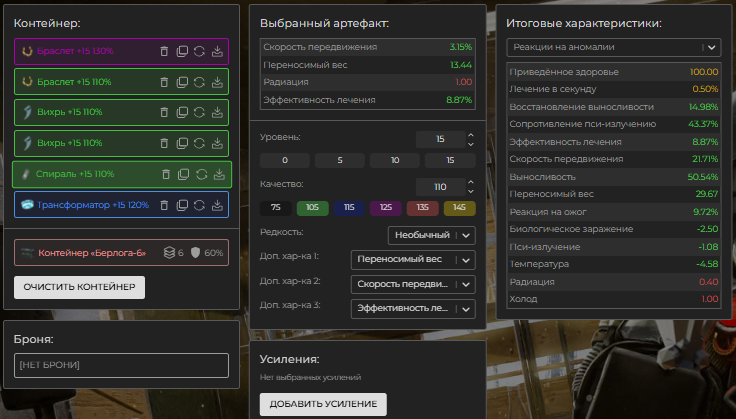Pick the purple 125 quality swatch
This screenshot has width=736, height=419.
[x=386, y=208]
